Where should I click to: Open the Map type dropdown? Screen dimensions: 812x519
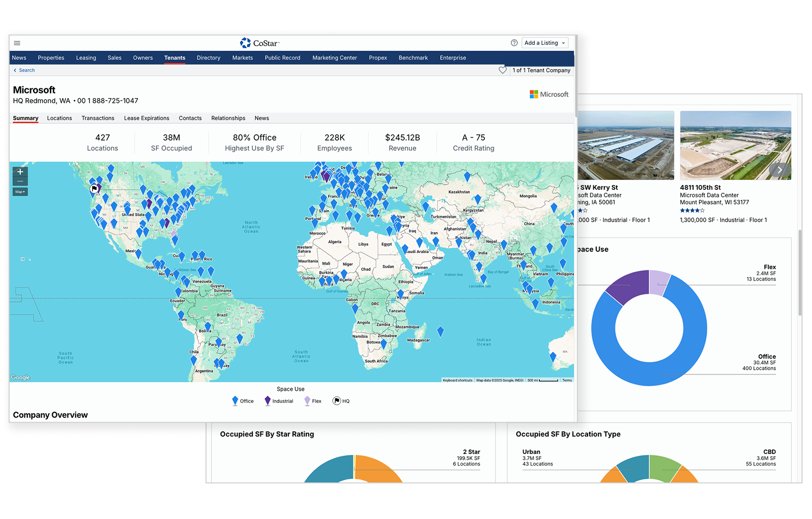pyautogui.click(x=20, y=192)
